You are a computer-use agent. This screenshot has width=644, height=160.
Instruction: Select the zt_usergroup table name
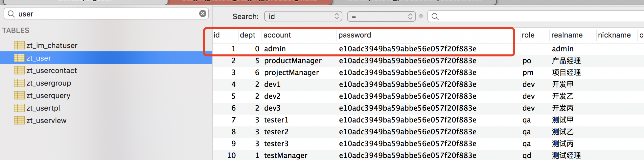point(49,83)
